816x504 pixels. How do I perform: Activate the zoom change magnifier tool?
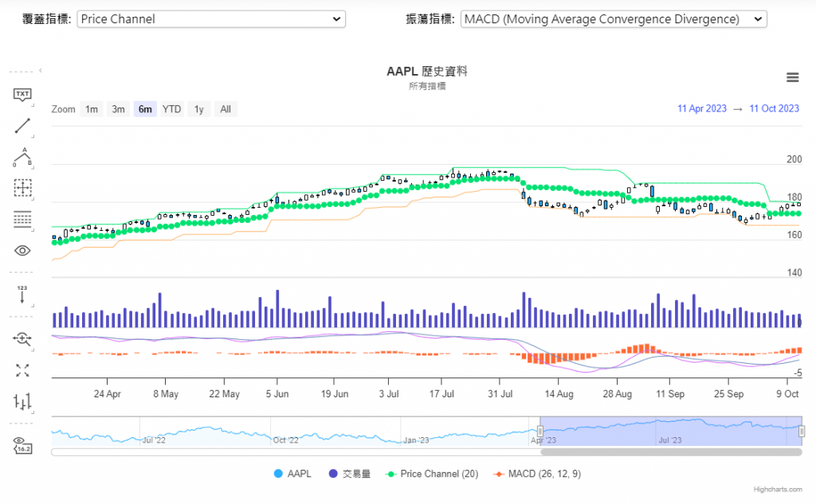point(22,339)
